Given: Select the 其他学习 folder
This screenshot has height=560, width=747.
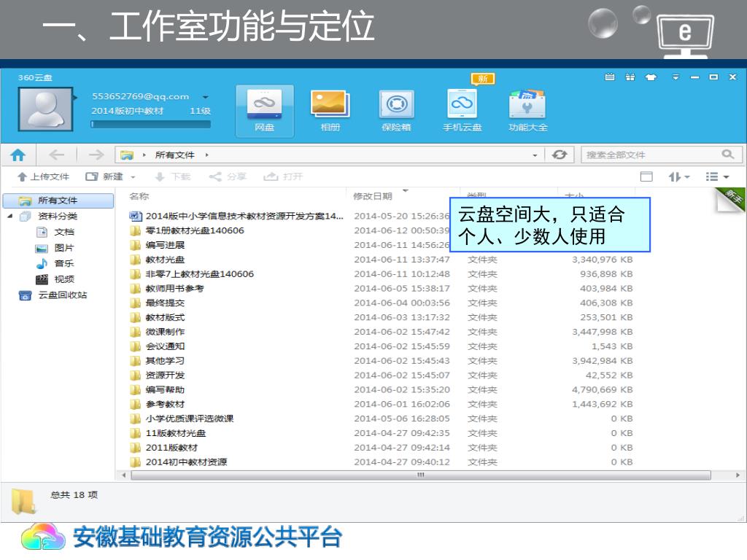Looking at the screenshot, I should tap(158, 361).
